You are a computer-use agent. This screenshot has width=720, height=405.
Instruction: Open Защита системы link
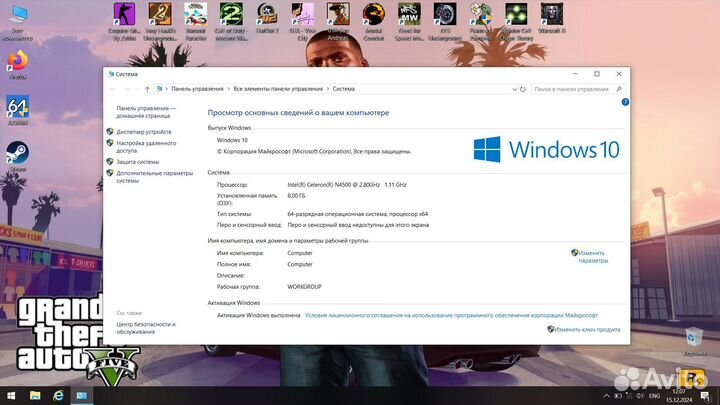[x=138, y=162]
